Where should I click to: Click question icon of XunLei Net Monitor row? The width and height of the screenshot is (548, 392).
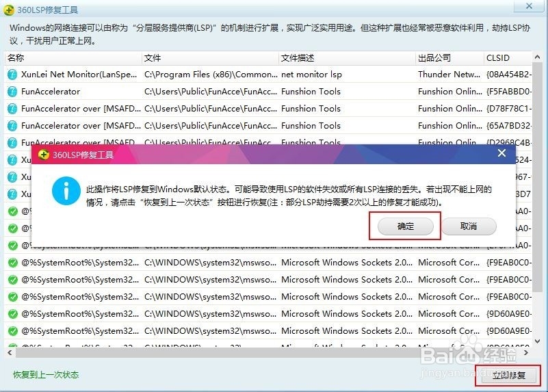(x=12, y=75)
